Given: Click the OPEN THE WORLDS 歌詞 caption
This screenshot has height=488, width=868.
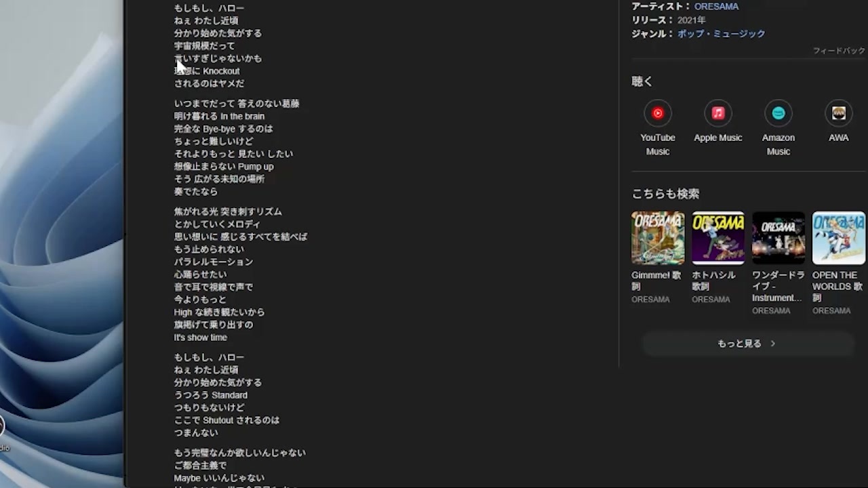Looking at the screenshot, I should coord(837,286).
